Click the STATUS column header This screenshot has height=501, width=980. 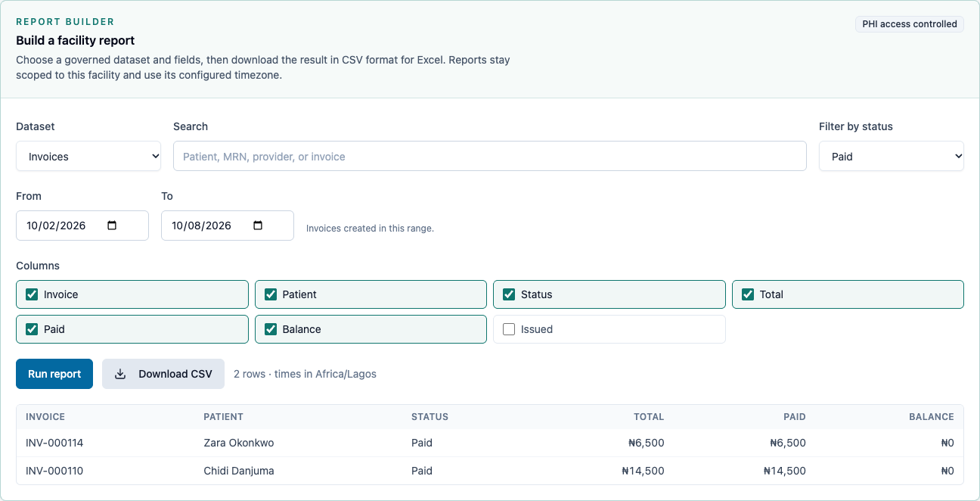pos(430,417)
